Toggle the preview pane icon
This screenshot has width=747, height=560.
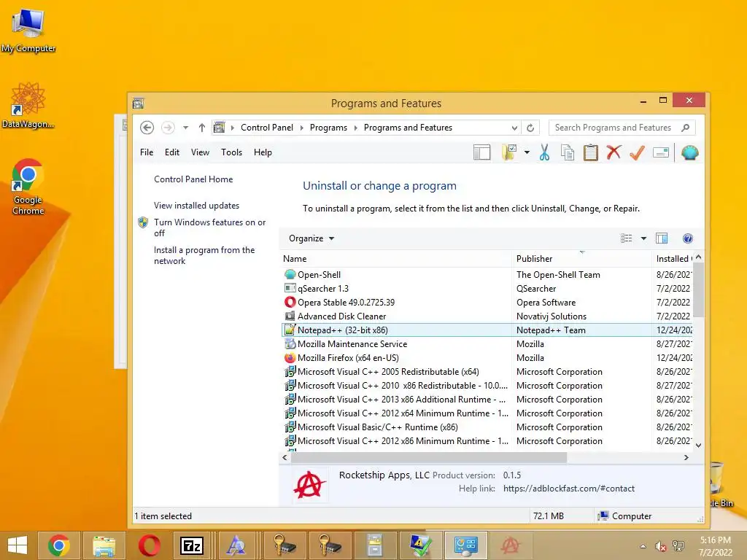tap(662, 238)
